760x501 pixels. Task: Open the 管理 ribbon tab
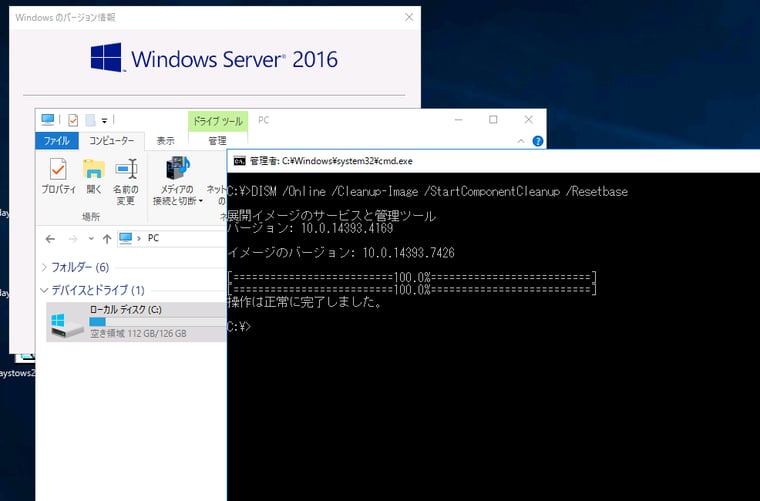tap(217, 141)
